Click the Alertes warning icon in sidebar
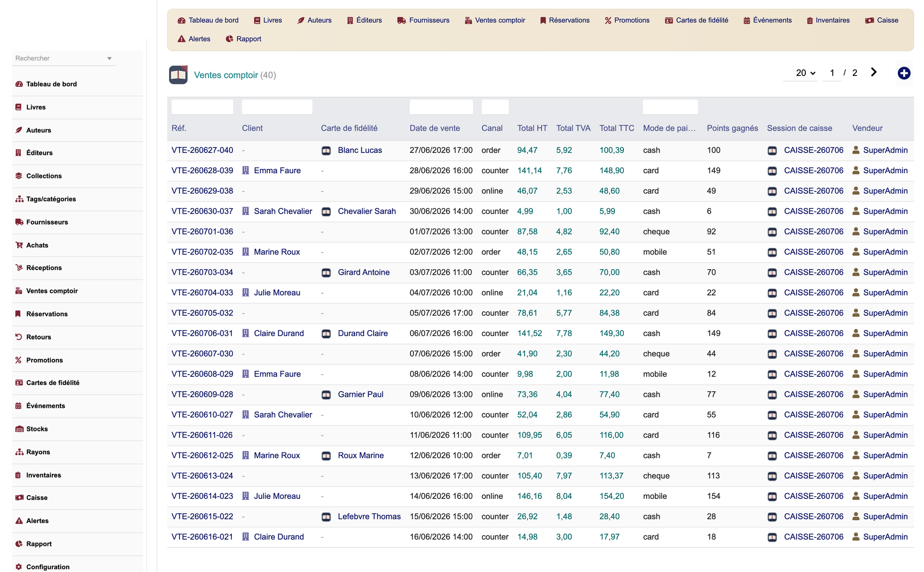Viewport: 924px width, 572px height. 19,521
